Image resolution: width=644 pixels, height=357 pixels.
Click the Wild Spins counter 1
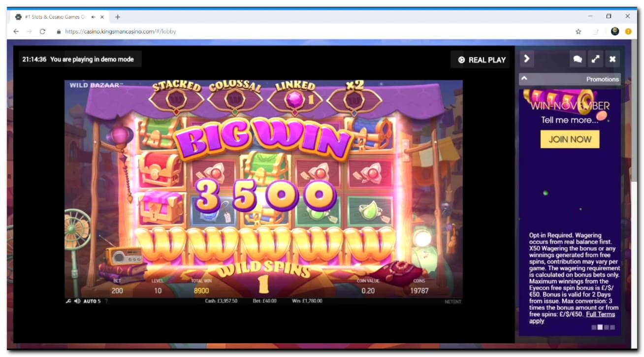[x=263, y=285]
